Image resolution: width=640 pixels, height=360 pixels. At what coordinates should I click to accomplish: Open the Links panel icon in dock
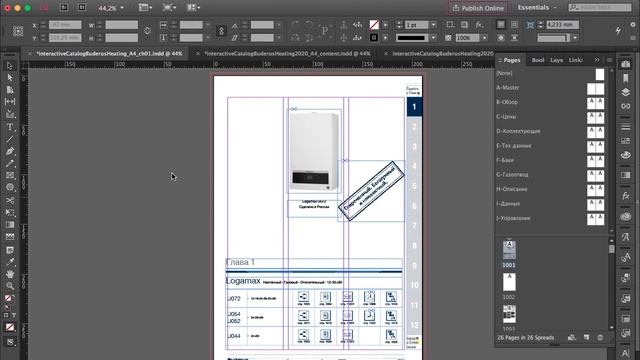(625, 106)
